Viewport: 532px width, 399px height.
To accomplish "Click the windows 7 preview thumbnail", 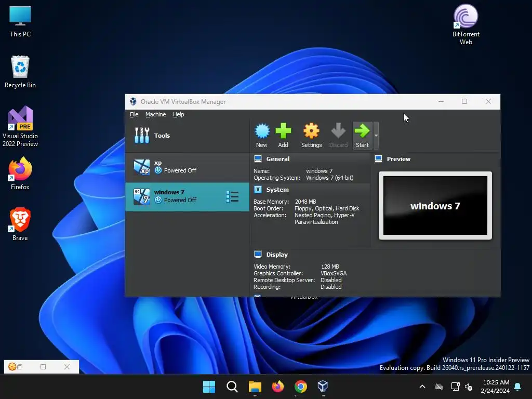I will 435,206.
